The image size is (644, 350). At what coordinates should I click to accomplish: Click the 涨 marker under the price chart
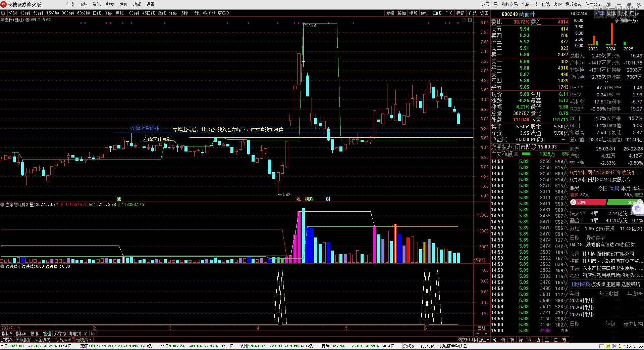pyautogui.click(x=299, y=199)
